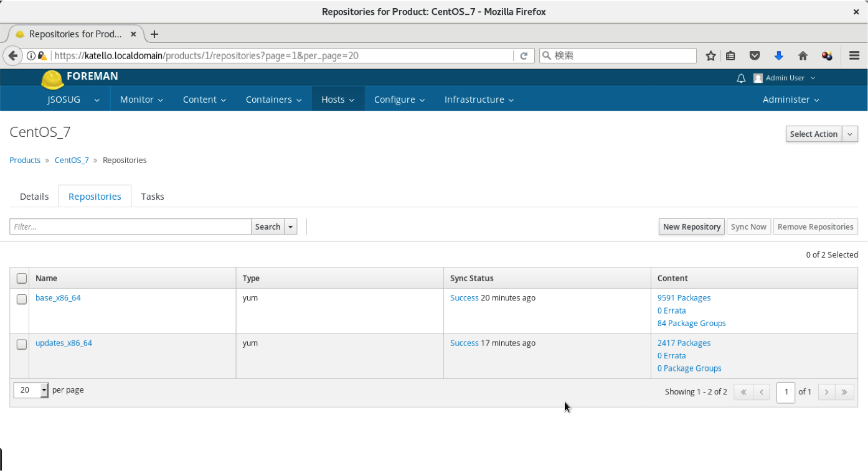
Task: Open a new browser tab with plus
Action: pos(154,34)
